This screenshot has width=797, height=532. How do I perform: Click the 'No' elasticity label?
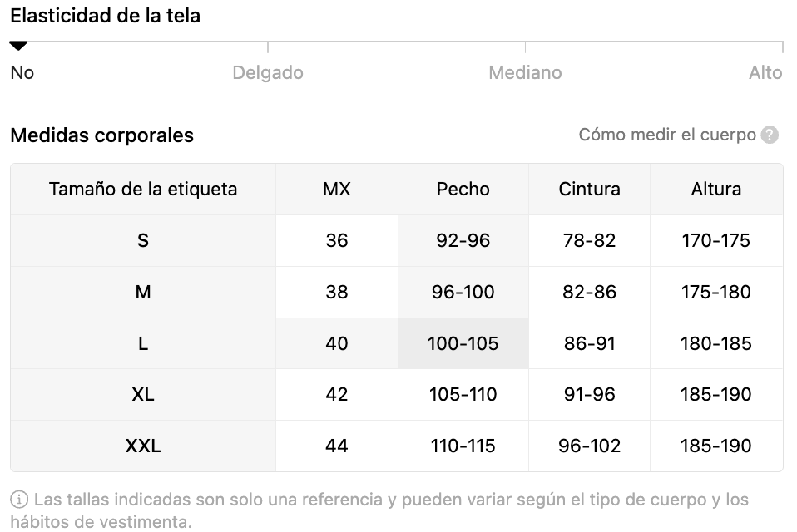click(22, 73)
